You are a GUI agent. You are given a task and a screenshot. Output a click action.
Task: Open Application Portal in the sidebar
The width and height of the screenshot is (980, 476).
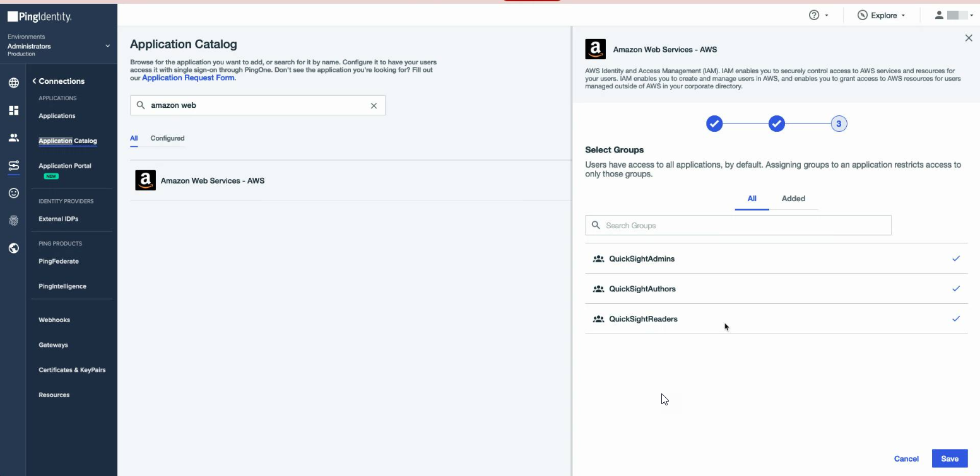(x=65, y=166)
